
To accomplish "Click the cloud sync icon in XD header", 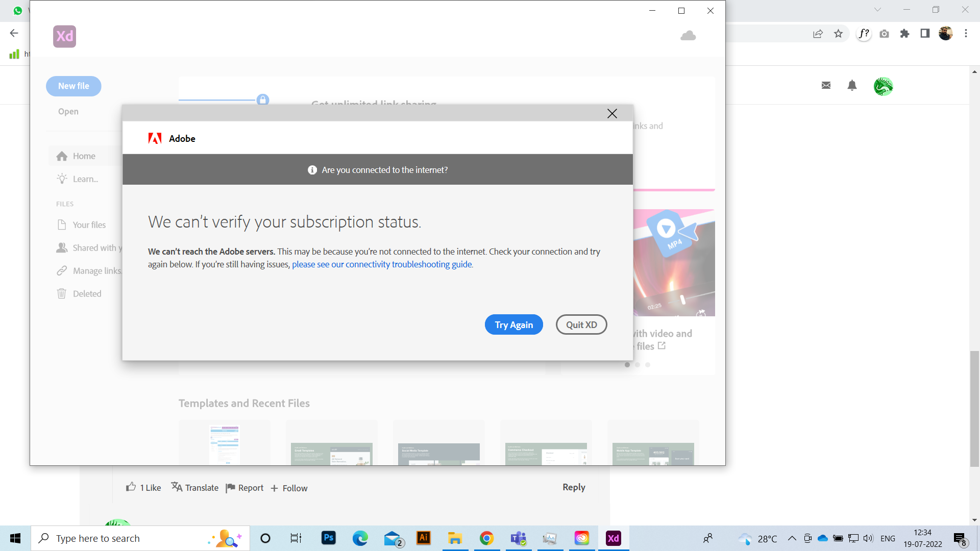I will pos(688,35).
